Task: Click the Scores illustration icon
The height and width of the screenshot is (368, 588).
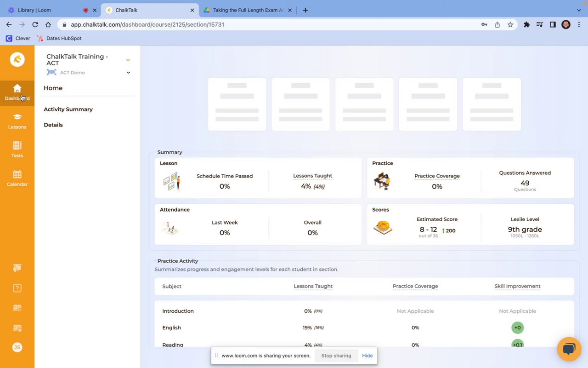Action: (383, 228)
